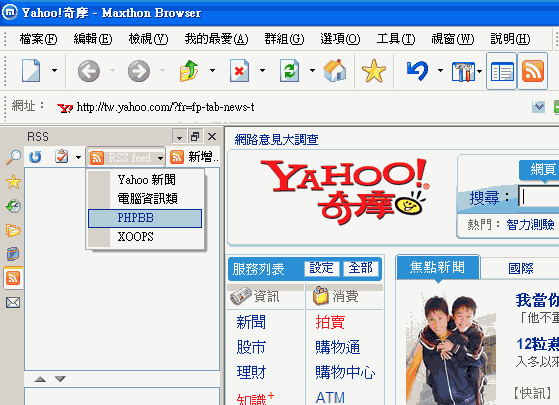Open the 編輯(E) menu
This screenshot has width=559, height=405.
click(x=93, y=39)
